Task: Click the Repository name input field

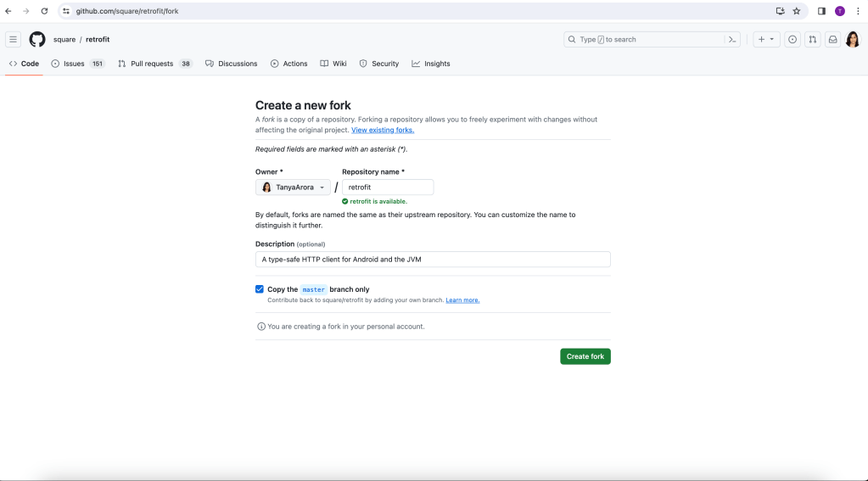Action: 388,187
